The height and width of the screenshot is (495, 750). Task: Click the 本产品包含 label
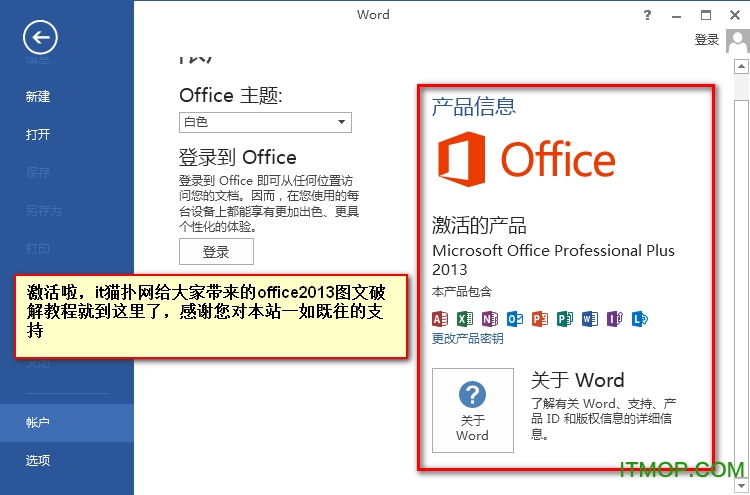[x=462, y=292]
